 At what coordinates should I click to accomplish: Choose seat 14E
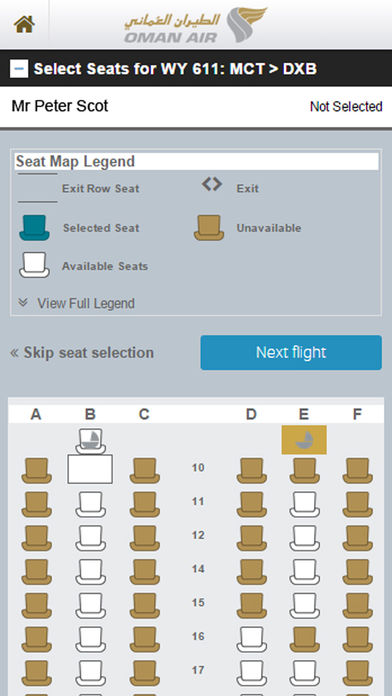(x=305, y=572)
